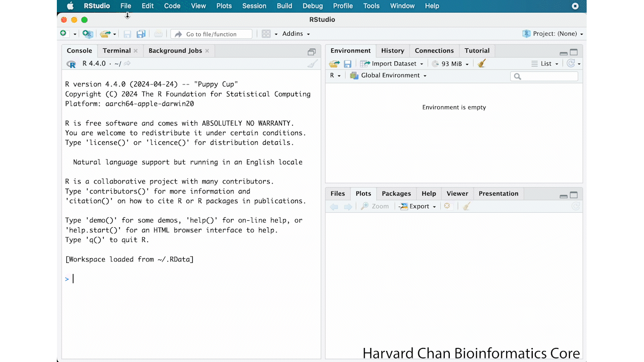644x362 pixels.
Task: Click the Save current document icon
Action: [127, 34]
